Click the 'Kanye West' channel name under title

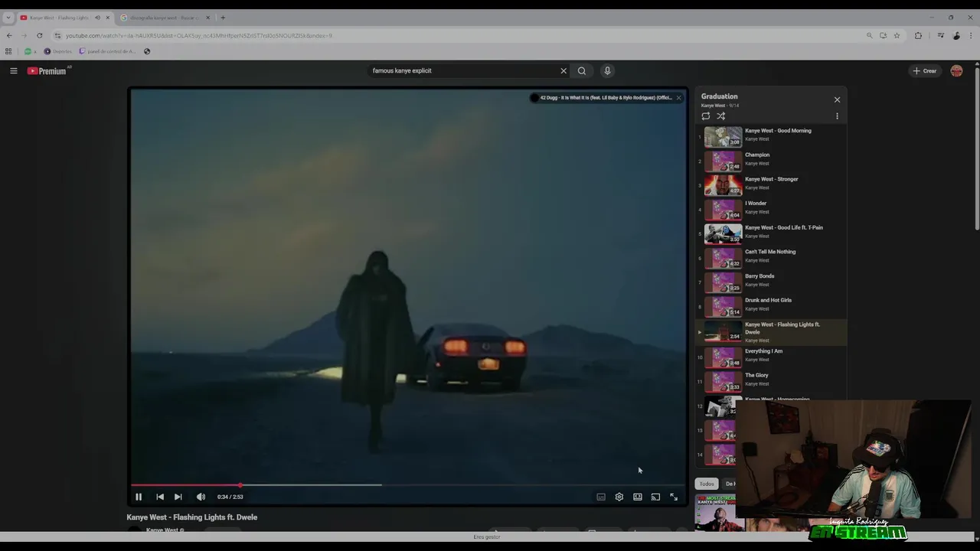click(x=162, y=530)
